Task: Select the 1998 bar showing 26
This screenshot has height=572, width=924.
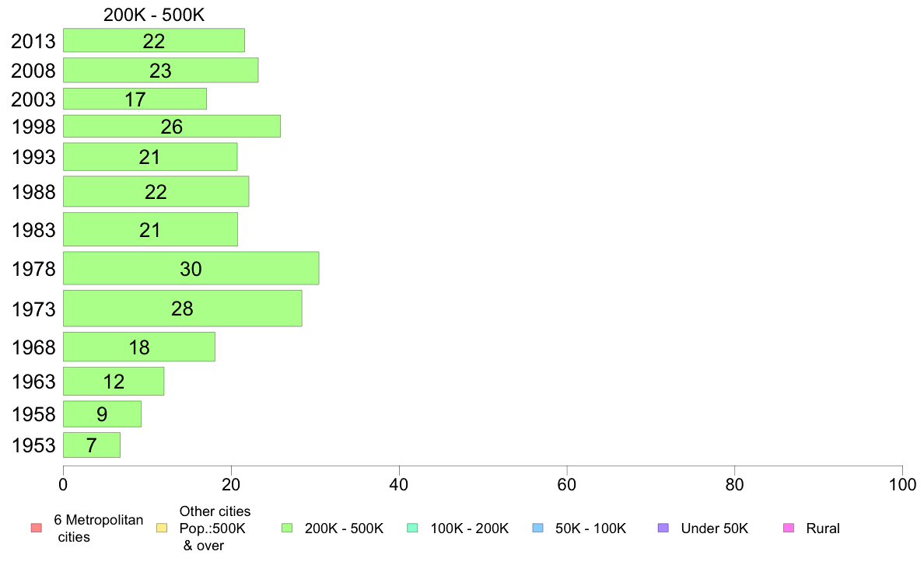Action: tap(171, 126)
